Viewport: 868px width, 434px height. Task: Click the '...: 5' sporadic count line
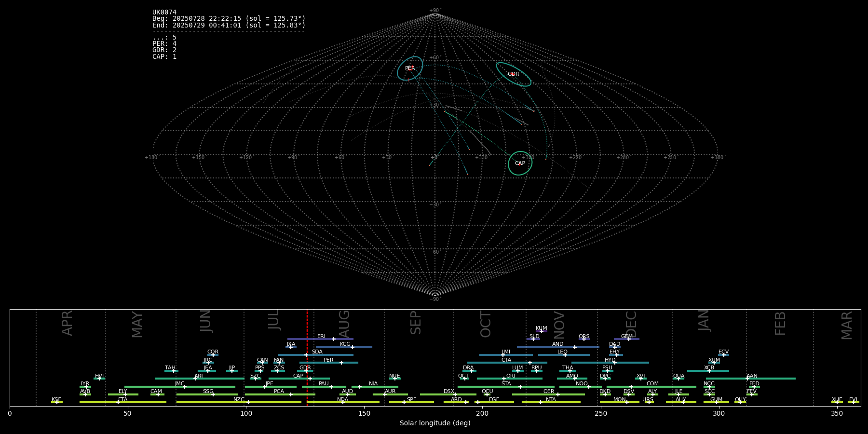pyautogui.click(x=164, y=38)
